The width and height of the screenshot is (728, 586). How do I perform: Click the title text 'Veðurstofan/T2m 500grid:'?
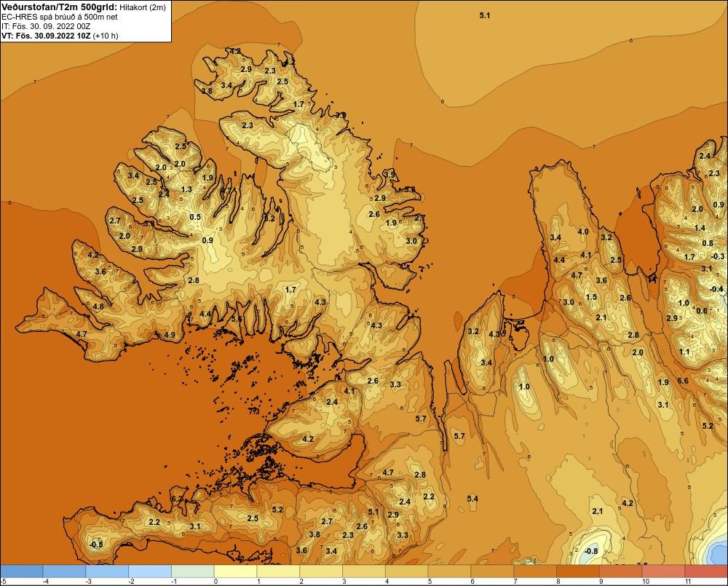[x=60, y=7]
